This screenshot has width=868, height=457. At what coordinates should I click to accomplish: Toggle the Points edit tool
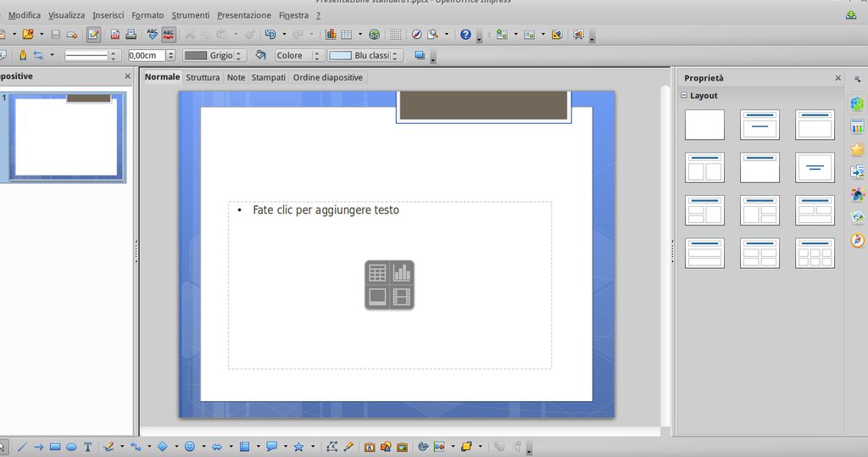coord(331,447)
